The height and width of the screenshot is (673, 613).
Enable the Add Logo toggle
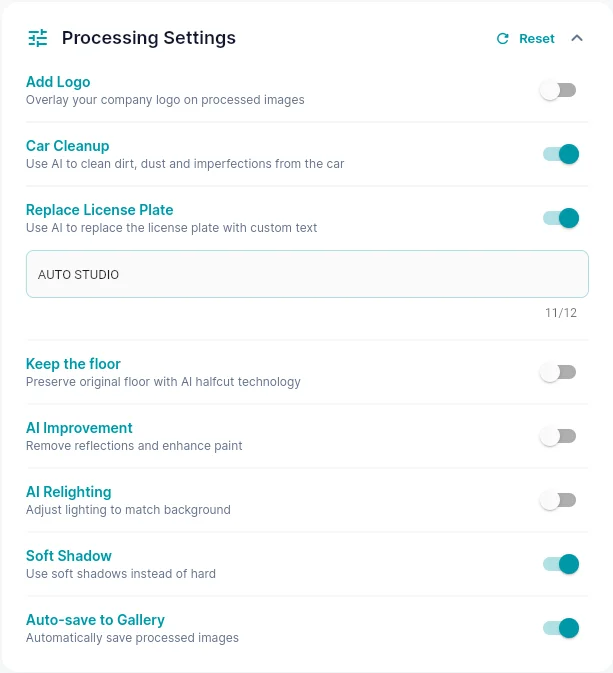(558, 91)
